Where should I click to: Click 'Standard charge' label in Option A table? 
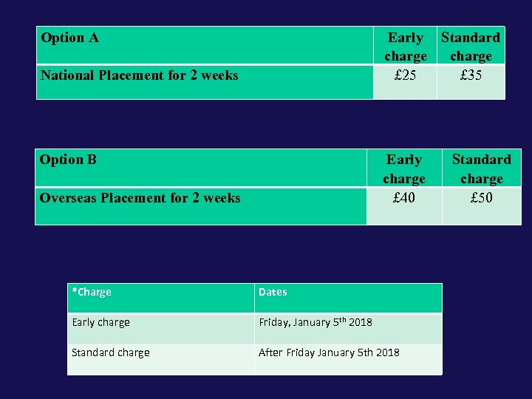tap(471, 47)
